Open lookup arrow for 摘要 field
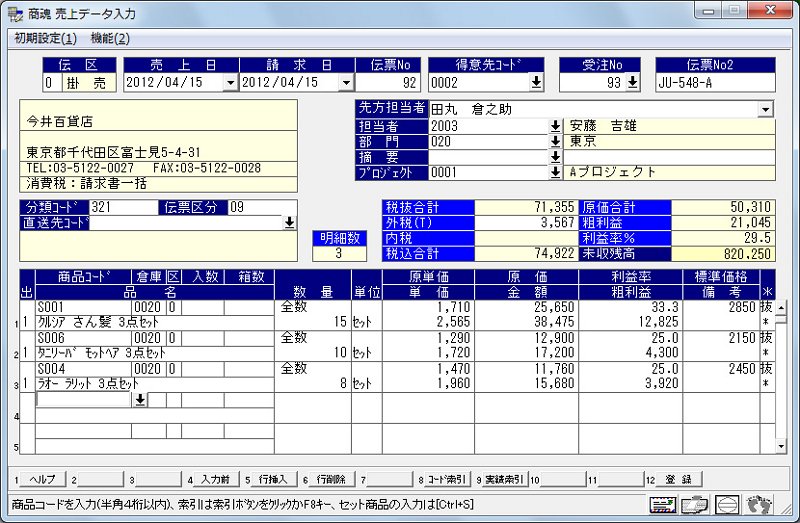 pyautogui.click(x=555, y=157)
